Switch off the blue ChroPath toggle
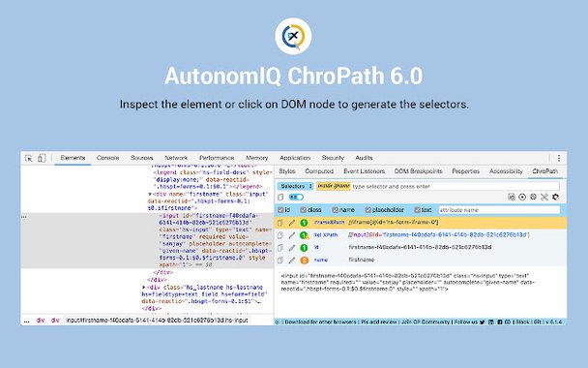Viewport: 588px width, 368px height. [296, 198]
